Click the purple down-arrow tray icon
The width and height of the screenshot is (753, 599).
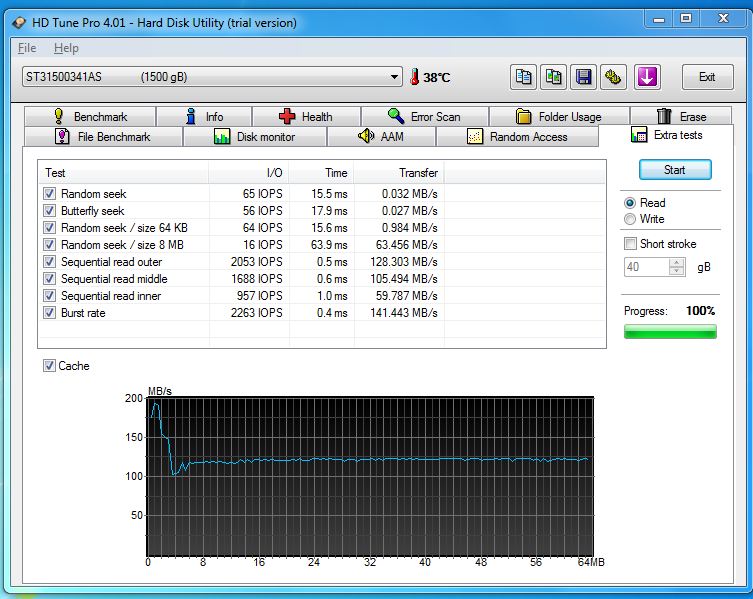pos(647,77)
